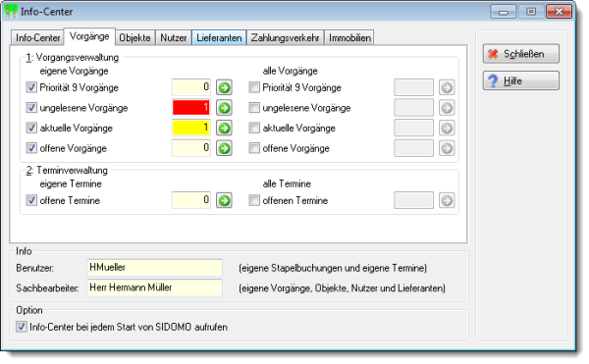The height and width of the screenshot is (364, 589).
Task: Select the Immobilien tab
Action: click(349, 38)
